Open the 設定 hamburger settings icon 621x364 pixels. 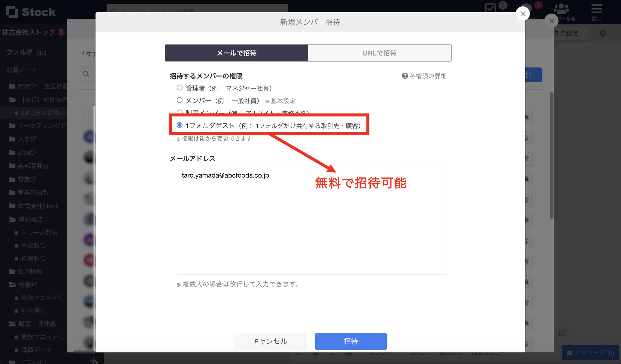(596, 9)
